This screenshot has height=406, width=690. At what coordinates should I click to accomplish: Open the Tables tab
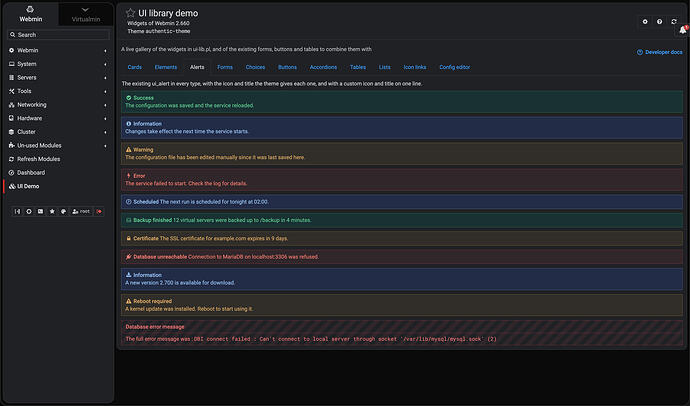click(x=358, y=67)
